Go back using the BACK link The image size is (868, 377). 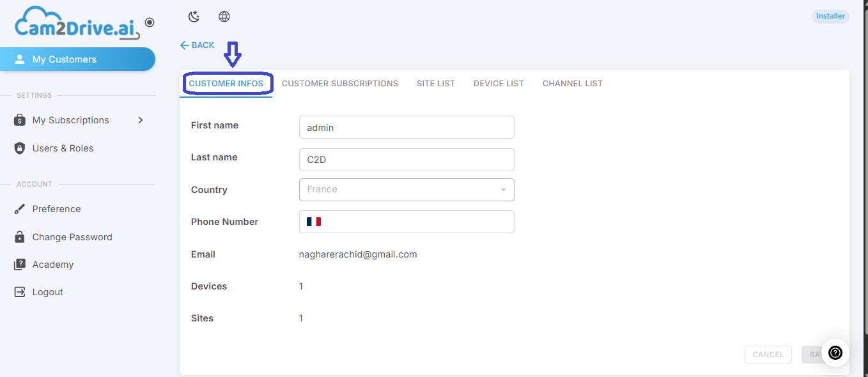(197, 45)
